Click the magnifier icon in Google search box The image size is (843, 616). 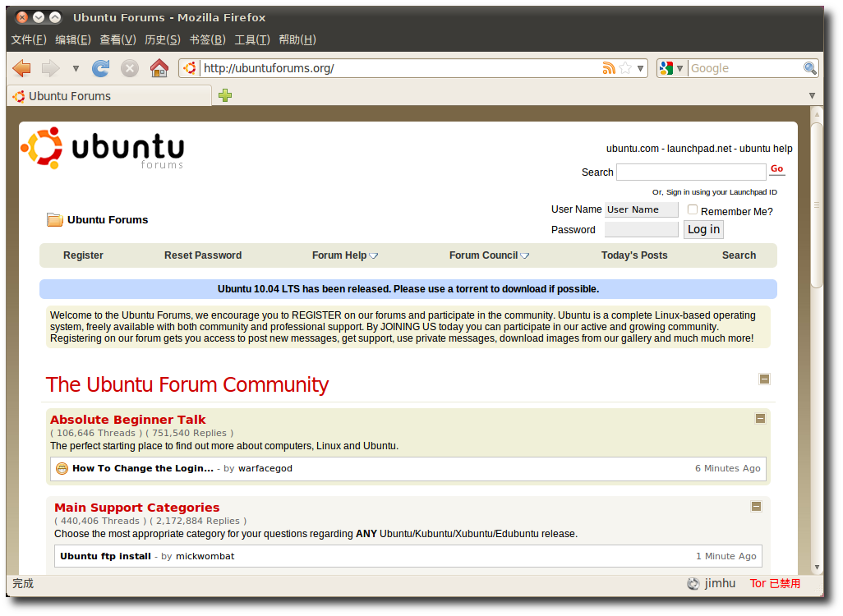(x=809, y=68)
